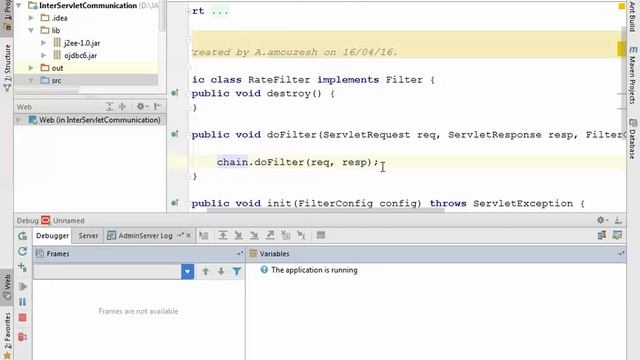
Task: Close the AdminServer Log tab
Action: point(188,236)
